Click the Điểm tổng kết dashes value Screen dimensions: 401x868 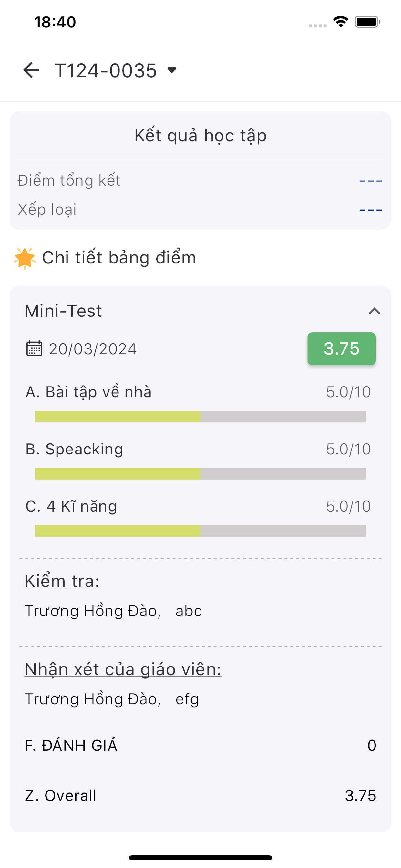(x=371, y=181)
